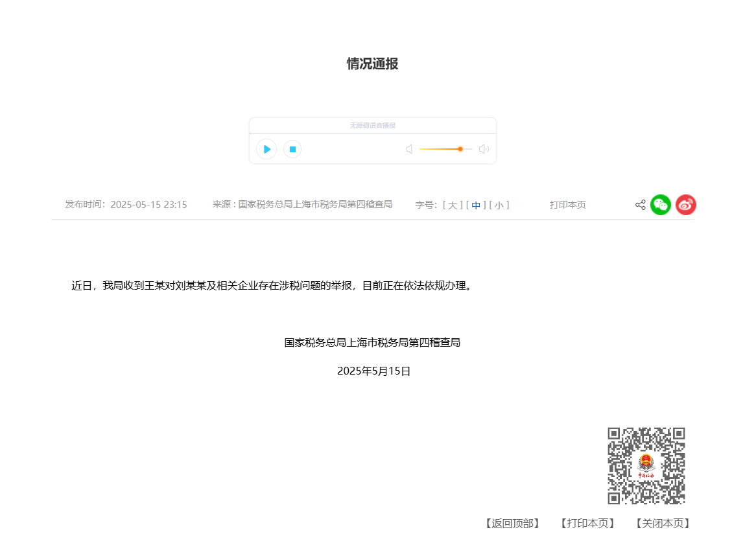Share the page via WeChat icon

[x=661, y=205]
